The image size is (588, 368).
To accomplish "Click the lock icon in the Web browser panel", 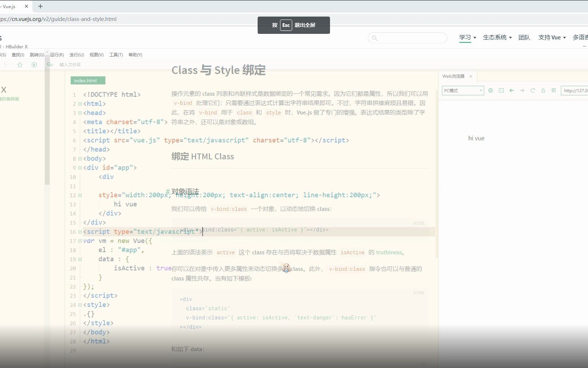I will tap(543, 91).
